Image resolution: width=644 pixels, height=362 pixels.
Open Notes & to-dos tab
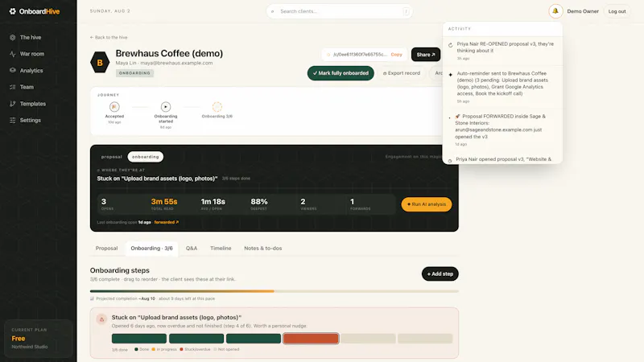(x=263, y=249)
